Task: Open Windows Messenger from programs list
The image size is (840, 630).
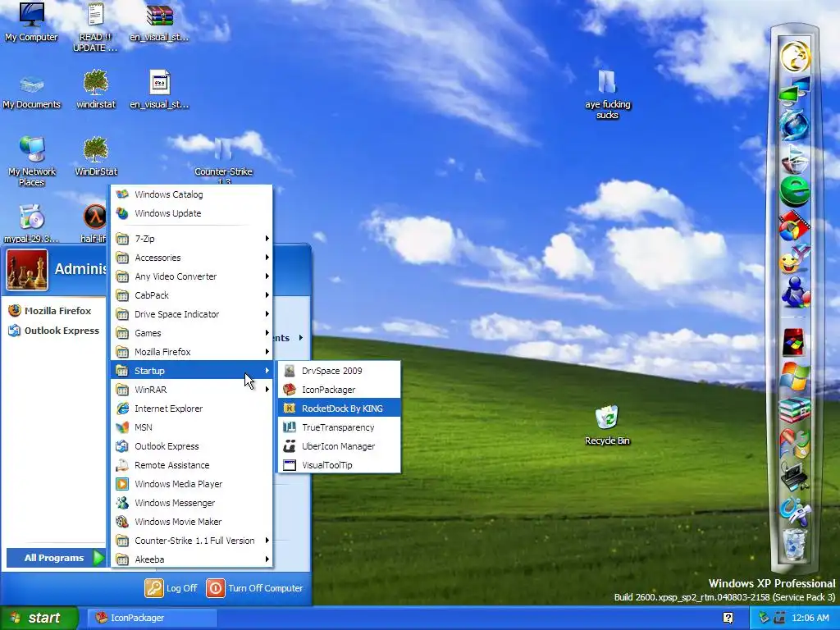Action: tap(192, 503)
